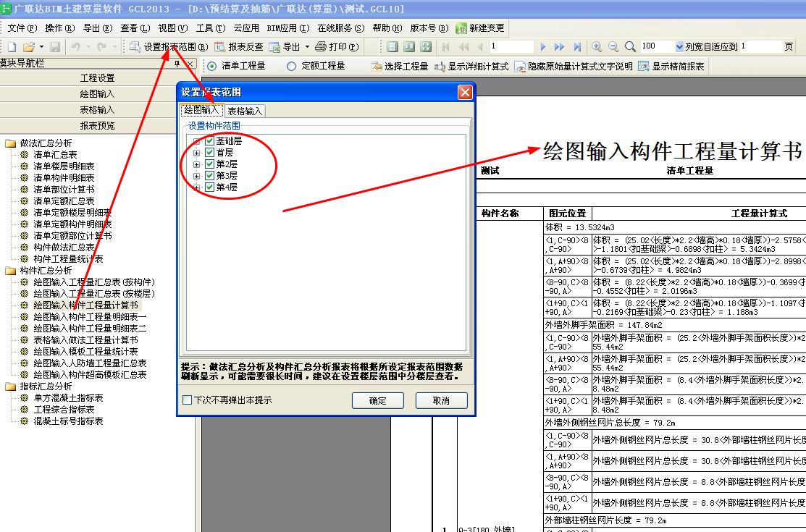Select two-page view icon
806x532 pixels.
point(409,47)
